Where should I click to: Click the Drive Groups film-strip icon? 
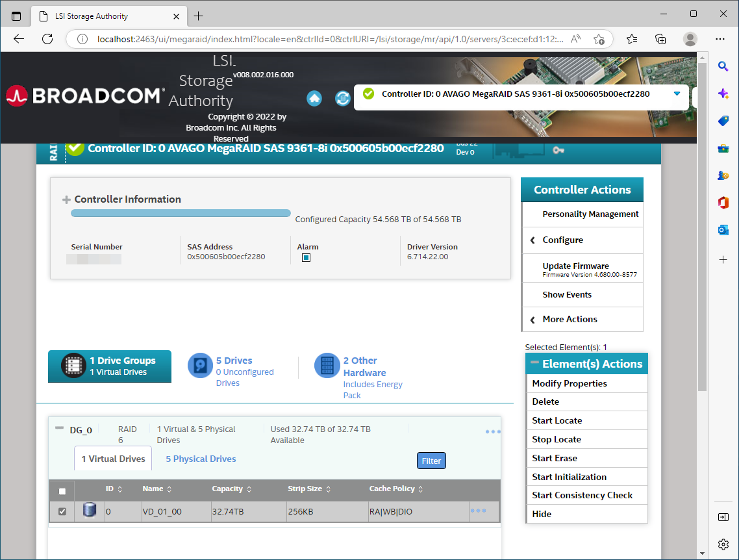73,366
